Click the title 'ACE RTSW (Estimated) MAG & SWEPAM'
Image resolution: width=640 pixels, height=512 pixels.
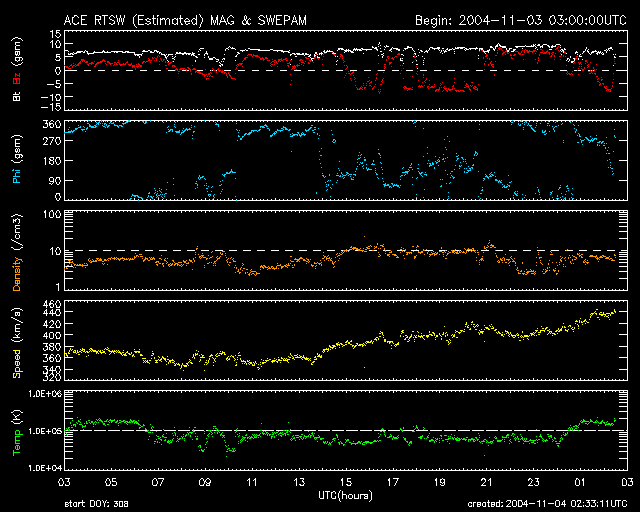tap(185, 20)
